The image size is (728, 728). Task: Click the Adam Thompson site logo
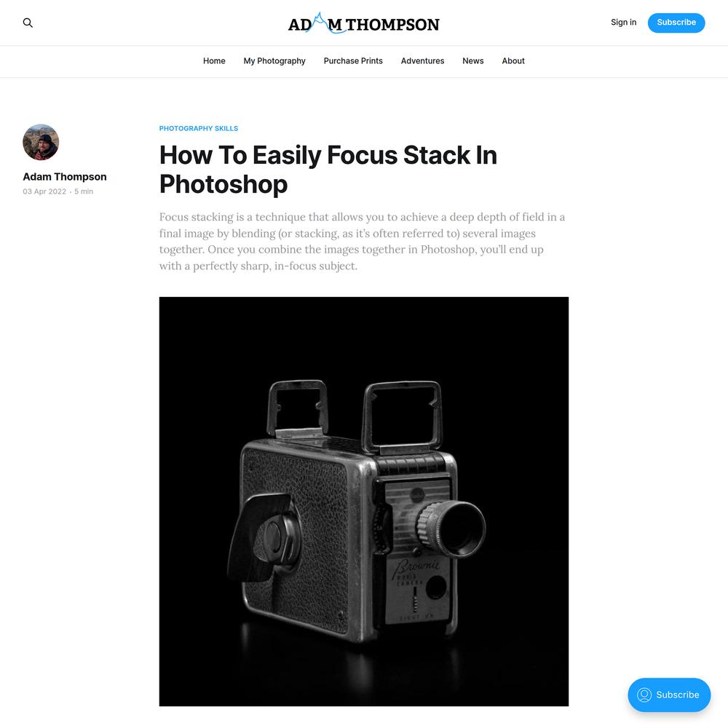tap(363, 23)
